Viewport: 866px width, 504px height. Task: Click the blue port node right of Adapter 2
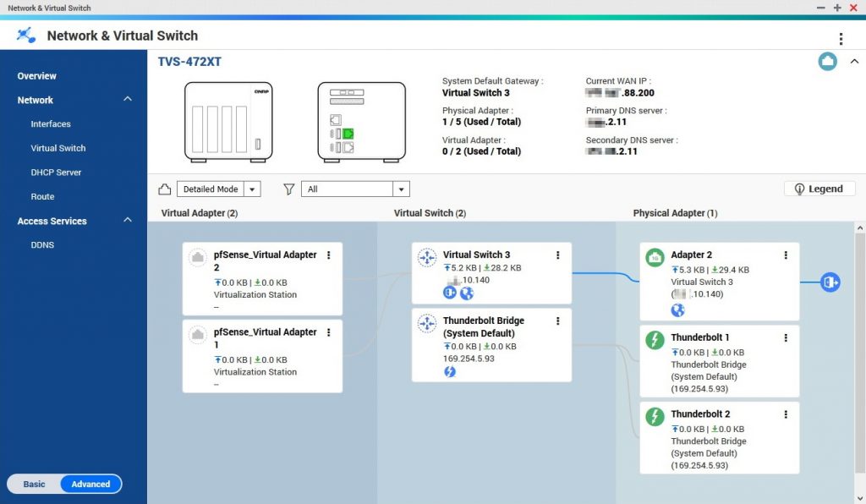830,282
